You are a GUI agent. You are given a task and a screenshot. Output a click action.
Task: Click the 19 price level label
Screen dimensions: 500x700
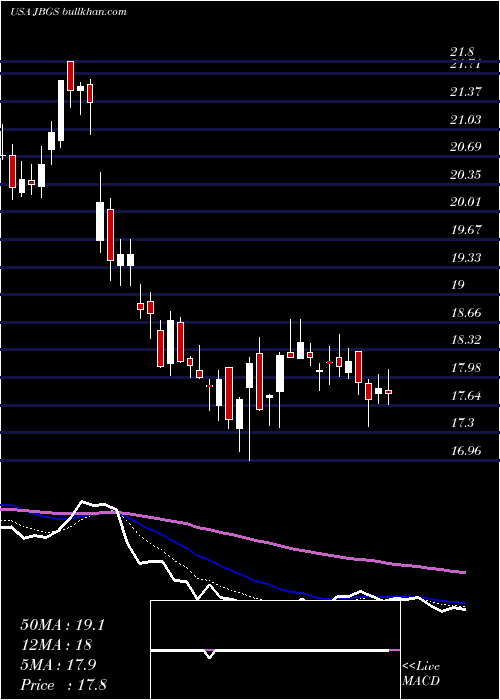tap(458, 285)
